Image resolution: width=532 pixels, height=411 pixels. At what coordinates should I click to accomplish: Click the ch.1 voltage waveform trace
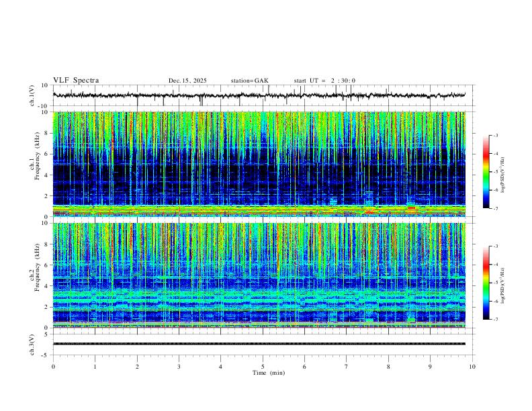coord(259,95)
